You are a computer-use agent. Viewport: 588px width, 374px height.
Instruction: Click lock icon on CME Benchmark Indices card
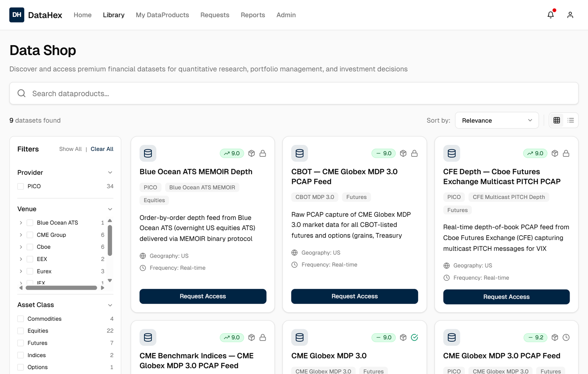pos(263,337)
